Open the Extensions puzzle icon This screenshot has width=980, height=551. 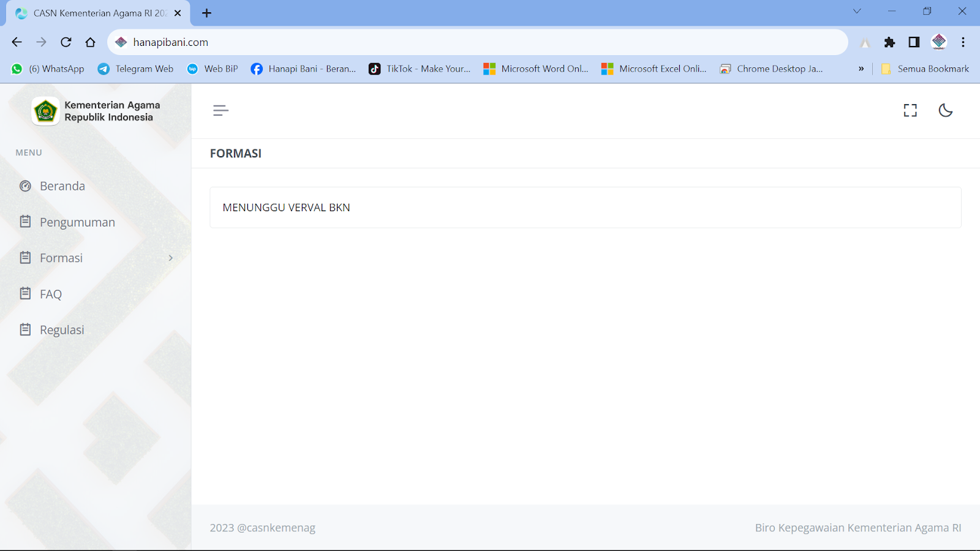[889, 42]
